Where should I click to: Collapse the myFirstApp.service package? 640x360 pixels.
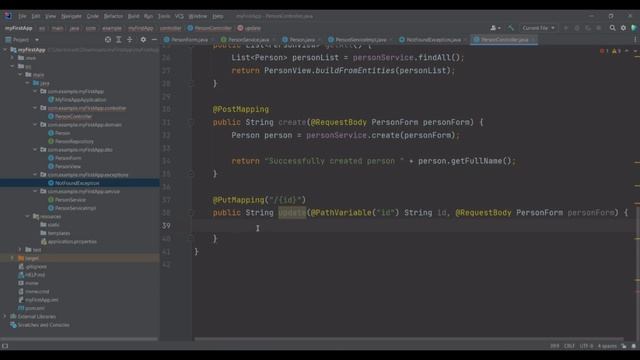pyautogui.click(x=35, y=191)
